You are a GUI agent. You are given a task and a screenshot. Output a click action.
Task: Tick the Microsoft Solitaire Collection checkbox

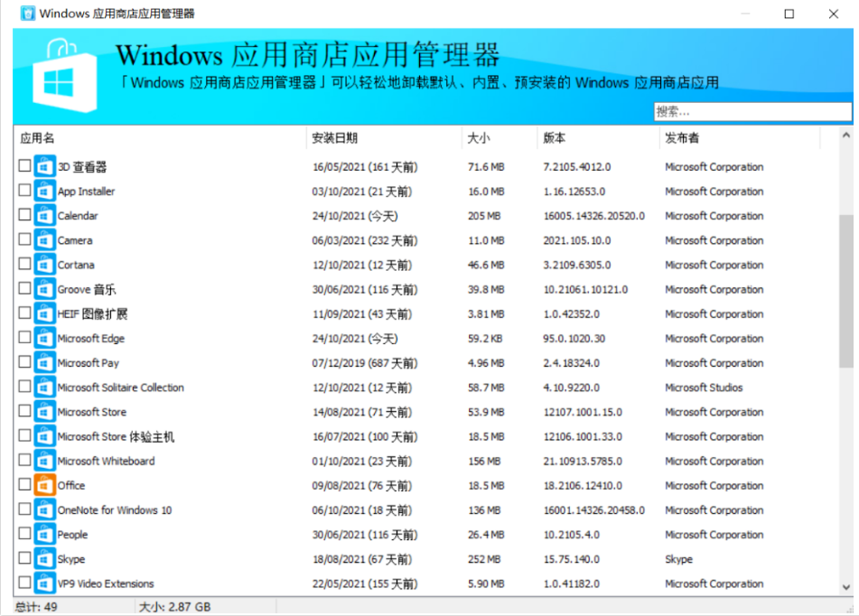click(x=24, y=387)
